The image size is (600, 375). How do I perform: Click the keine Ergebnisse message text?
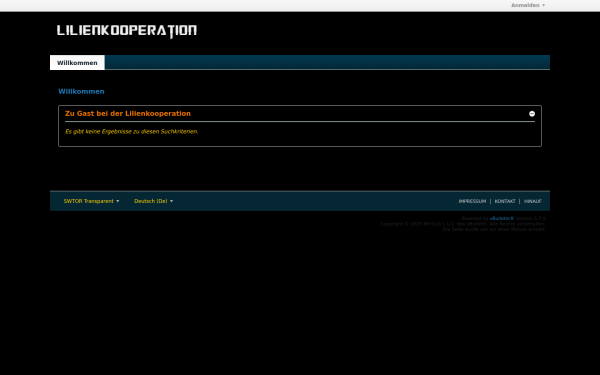pos(132,132)
